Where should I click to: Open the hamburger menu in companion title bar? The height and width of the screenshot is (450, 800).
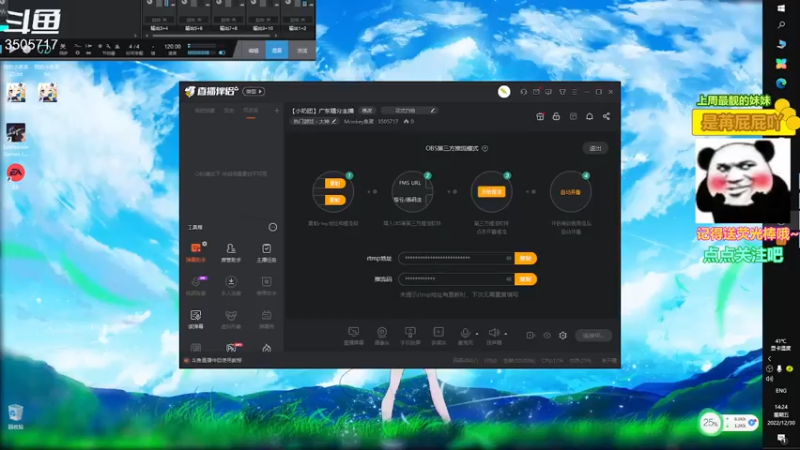tap(574, 92)
